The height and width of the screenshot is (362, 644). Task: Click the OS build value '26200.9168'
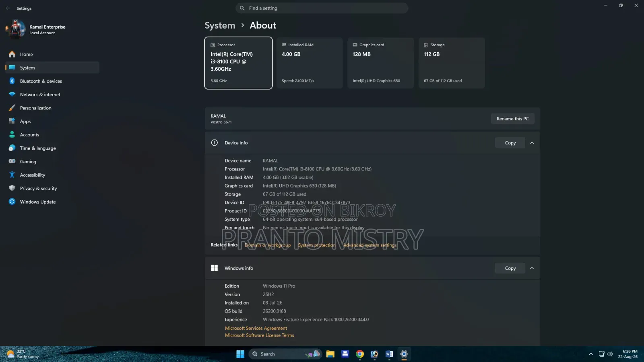pyautogui.click(x=275, y=311)
